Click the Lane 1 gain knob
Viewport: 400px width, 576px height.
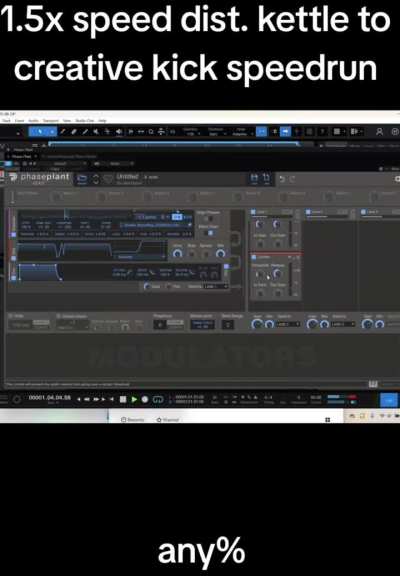coord(257,324)
